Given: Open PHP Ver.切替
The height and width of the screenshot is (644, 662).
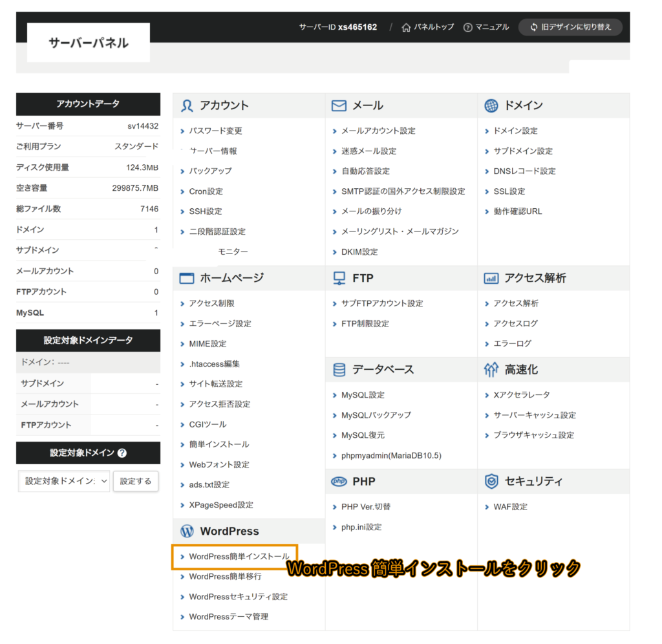Looking at the screenshot, I should click(366, 507).
